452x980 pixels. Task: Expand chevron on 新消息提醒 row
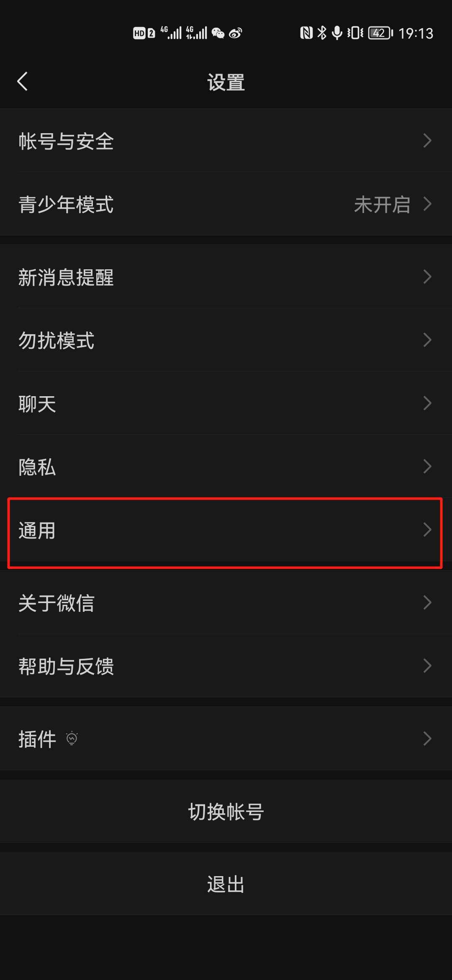(x=427, y=277)
